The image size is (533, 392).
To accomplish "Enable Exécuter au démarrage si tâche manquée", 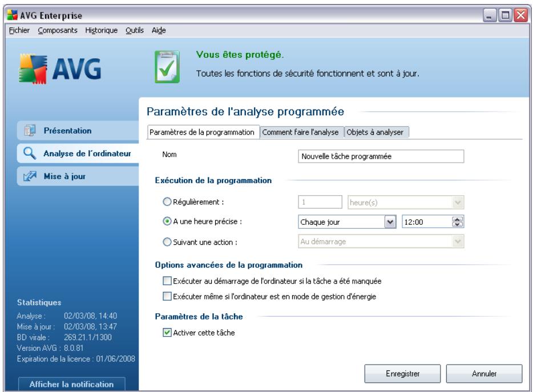I will point(167,281).
